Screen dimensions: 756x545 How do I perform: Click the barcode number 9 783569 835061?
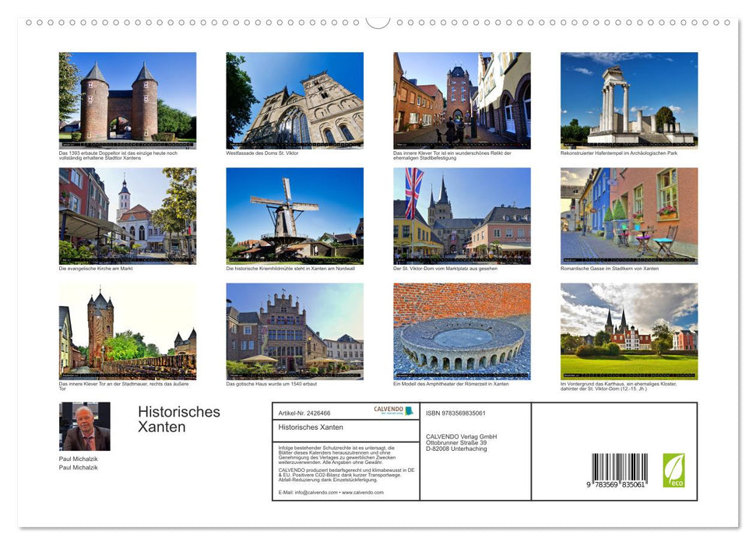click(x=615, y=485)
